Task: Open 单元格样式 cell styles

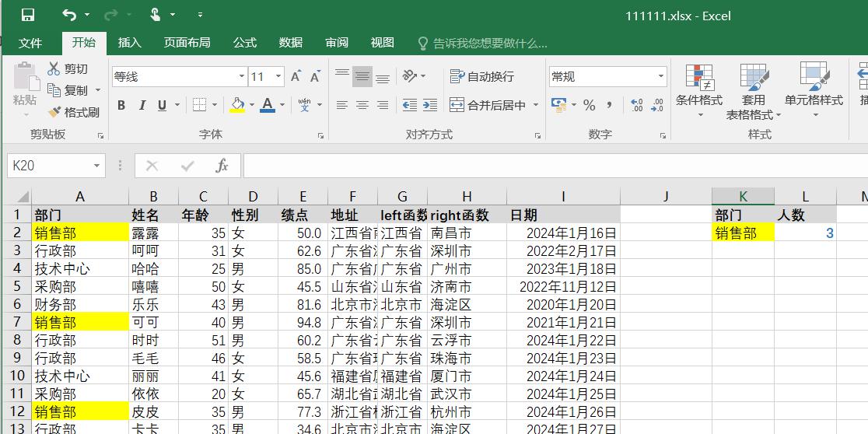Action: click(x=814, y=90)
